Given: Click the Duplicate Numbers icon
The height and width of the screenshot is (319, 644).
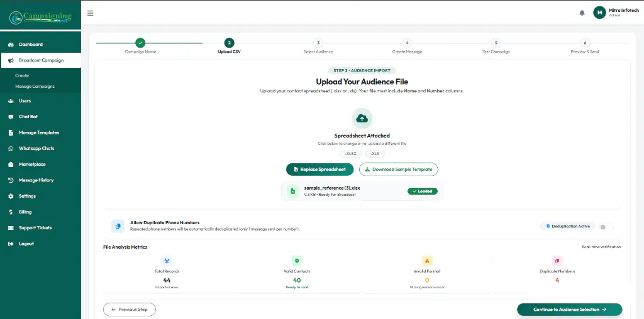Looking at the screenshot, I should tap(557, 261).
